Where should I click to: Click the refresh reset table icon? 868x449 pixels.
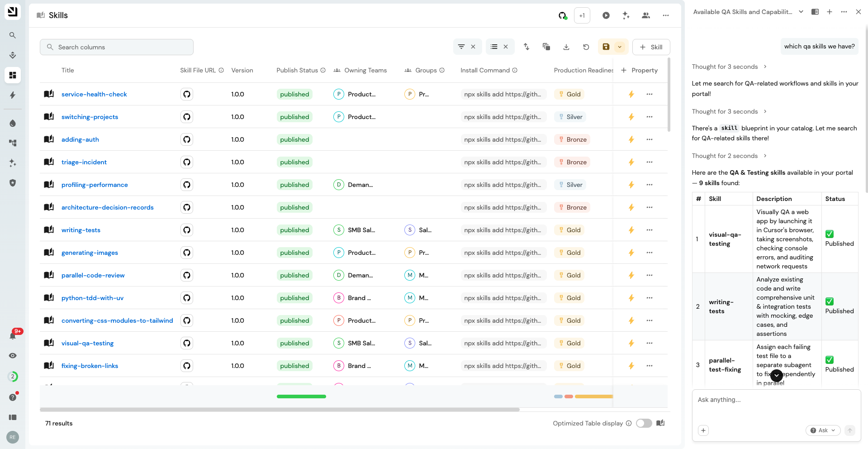(x=586, y=47)
